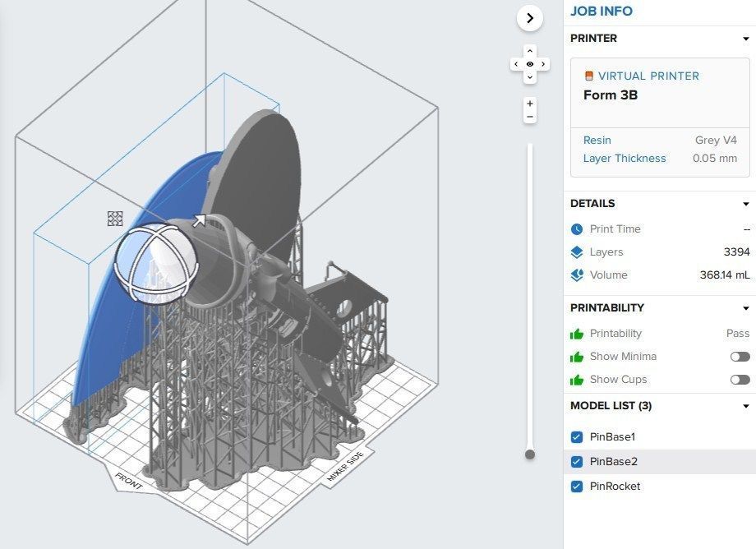This screenshot has height=549, width=756.
Task: Click the Print Time clock icon
Action: 577,229
